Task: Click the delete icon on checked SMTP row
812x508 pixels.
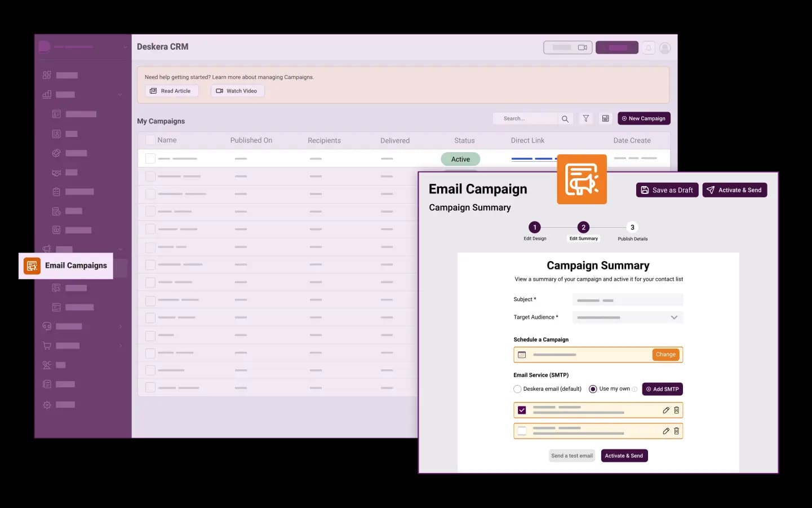Action: click(676, 410)
